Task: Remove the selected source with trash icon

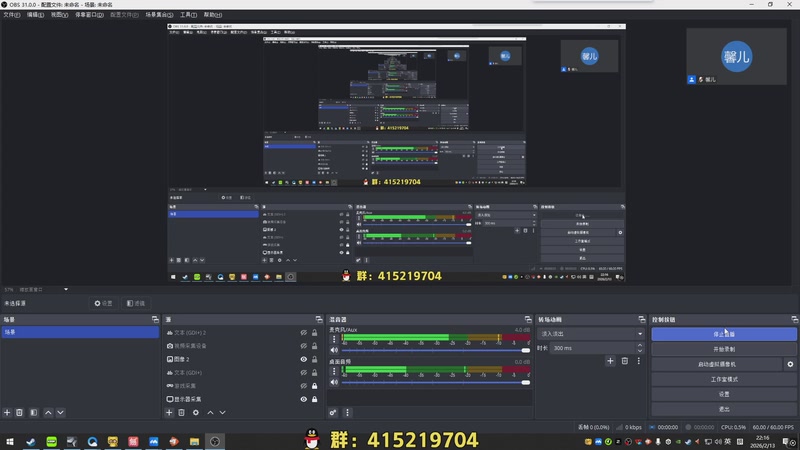Action: (182, 412)
